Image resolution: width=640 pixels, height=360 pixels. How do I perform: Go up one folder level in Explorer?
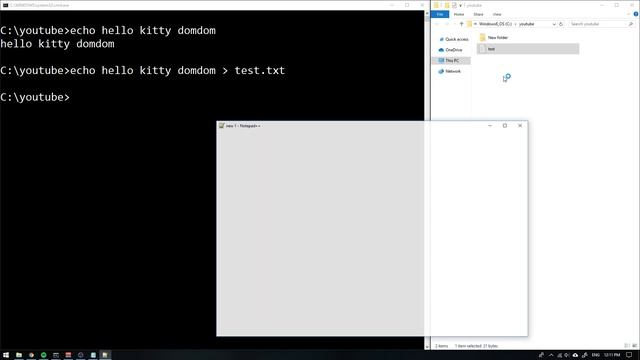[462, 24]
